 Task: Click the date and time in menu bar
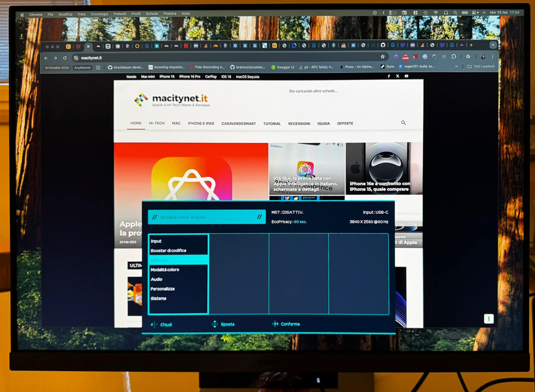pos(504,12)
